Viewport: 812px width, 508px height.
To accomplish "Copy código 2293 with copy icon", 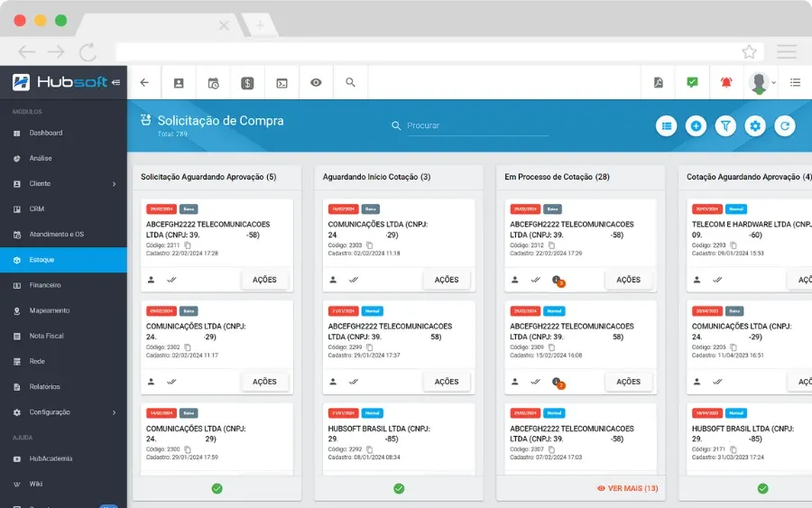I will pyautogui.click(x=734, y=245).
